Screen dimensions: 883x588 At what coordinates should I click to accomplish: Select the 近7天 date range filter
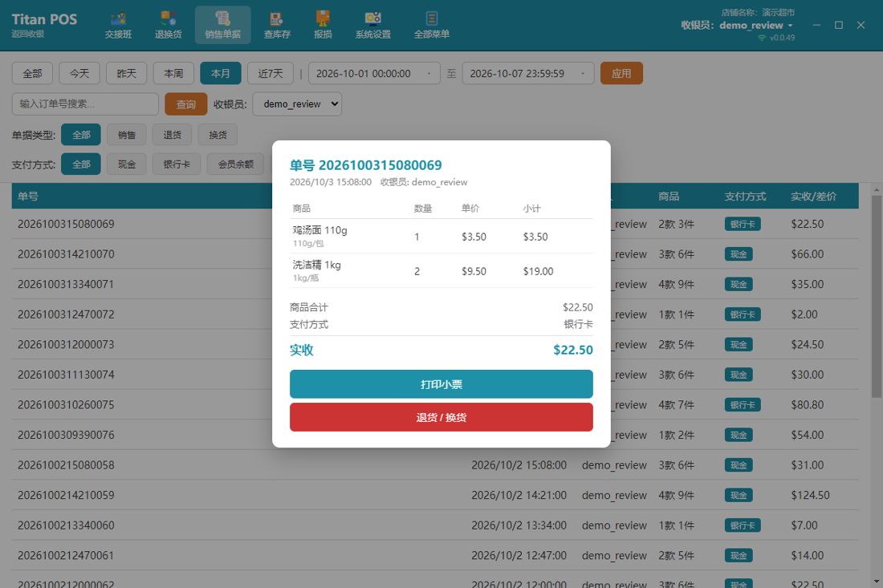point(271,73)
